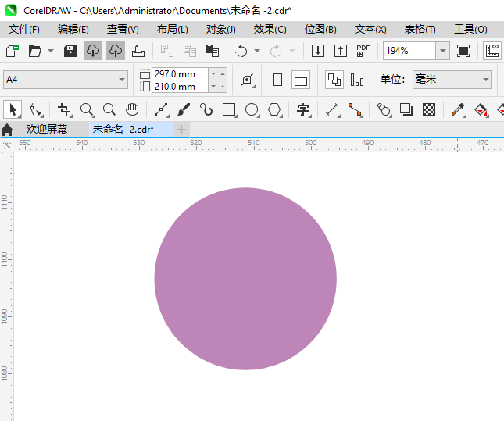Open the 编辑(E) menu
The image size is (504, 421).
(x=73, y=30)
